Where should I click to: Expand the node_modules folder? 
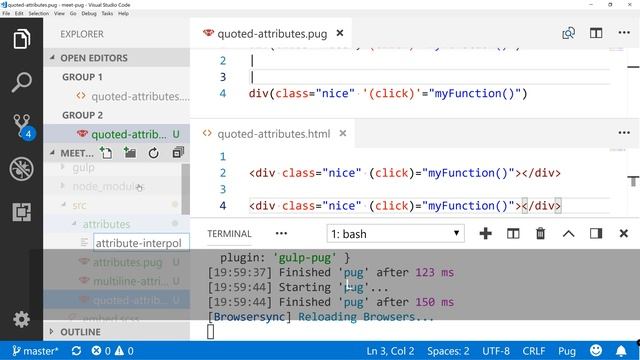[x=109, y=187]
